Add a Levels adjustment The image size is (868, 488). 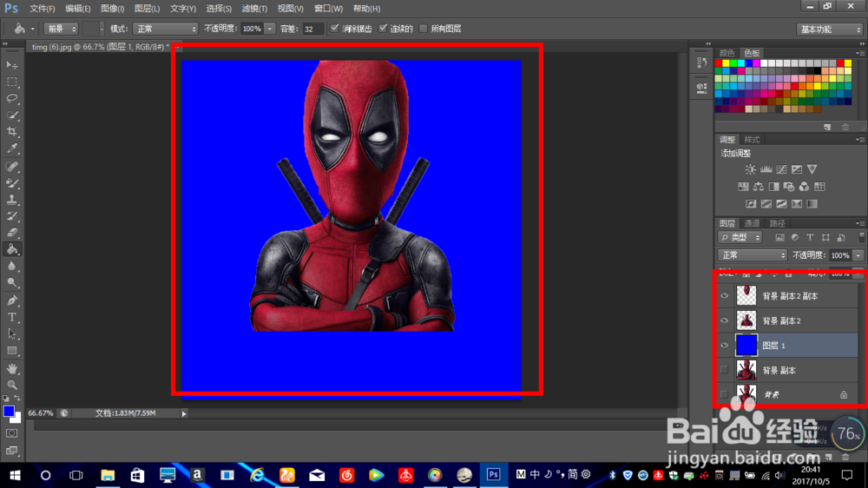coord(766,169)
